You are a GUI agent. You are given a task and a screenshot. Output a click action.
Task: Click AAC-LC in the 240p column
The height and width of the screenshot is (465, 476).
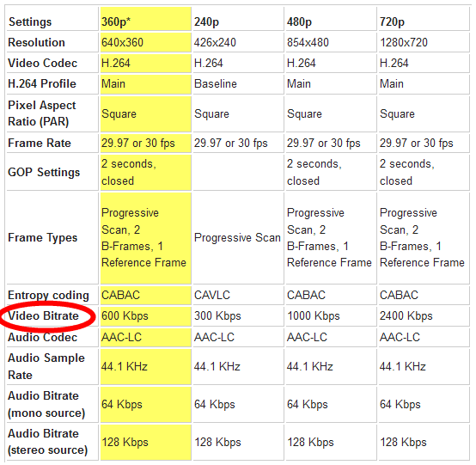[238, 337]
